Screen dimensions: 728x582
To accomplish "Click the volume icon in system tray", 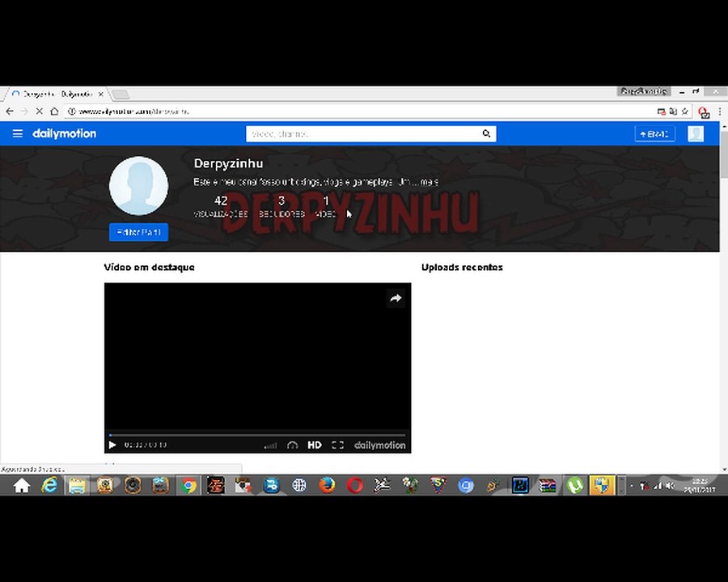I will pyautogui.click(x=670, y=486).
